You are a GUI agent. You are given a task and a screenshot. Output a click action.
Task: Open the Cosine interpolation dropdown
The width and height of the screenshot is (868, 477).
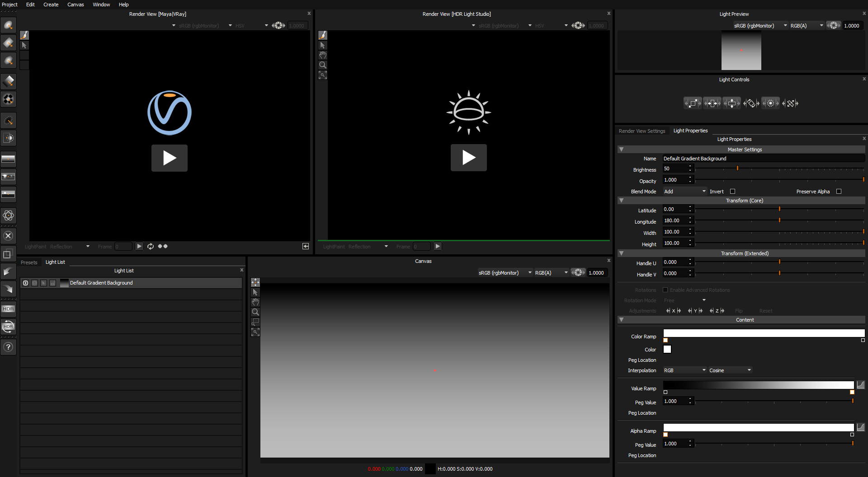coord(730,370)
